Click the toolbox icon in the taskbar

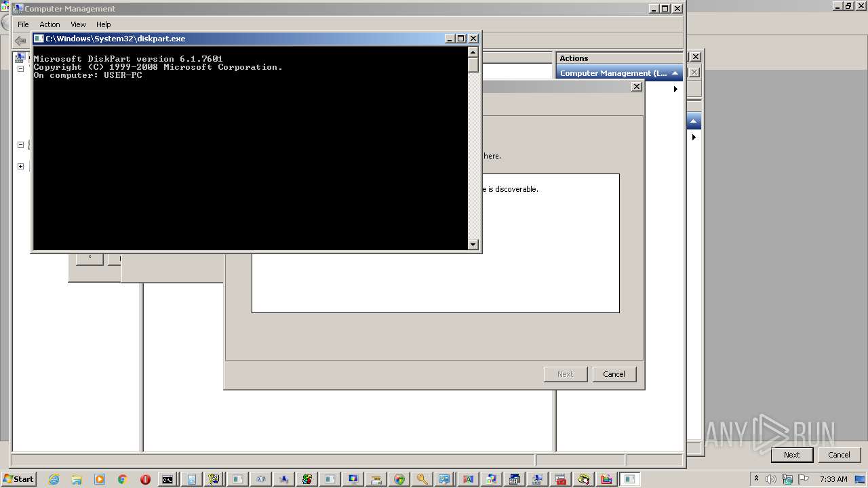(x=560, y=479)
